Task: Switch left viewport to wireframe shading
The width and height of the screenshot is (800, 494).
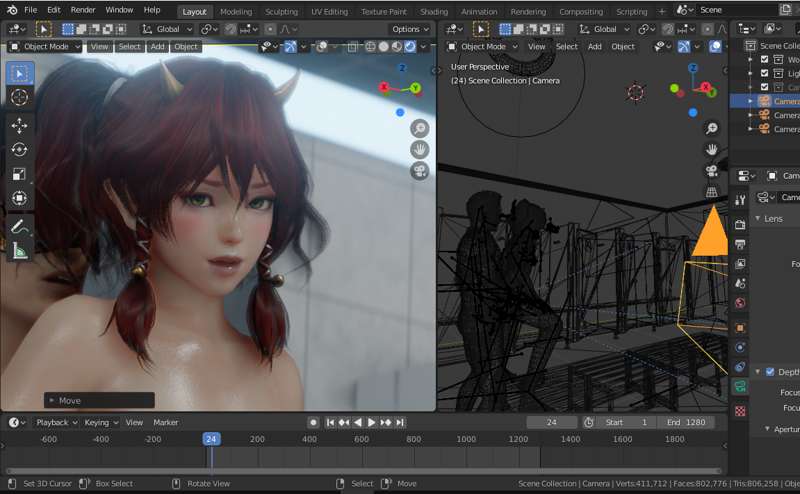Action: (370, 47)
